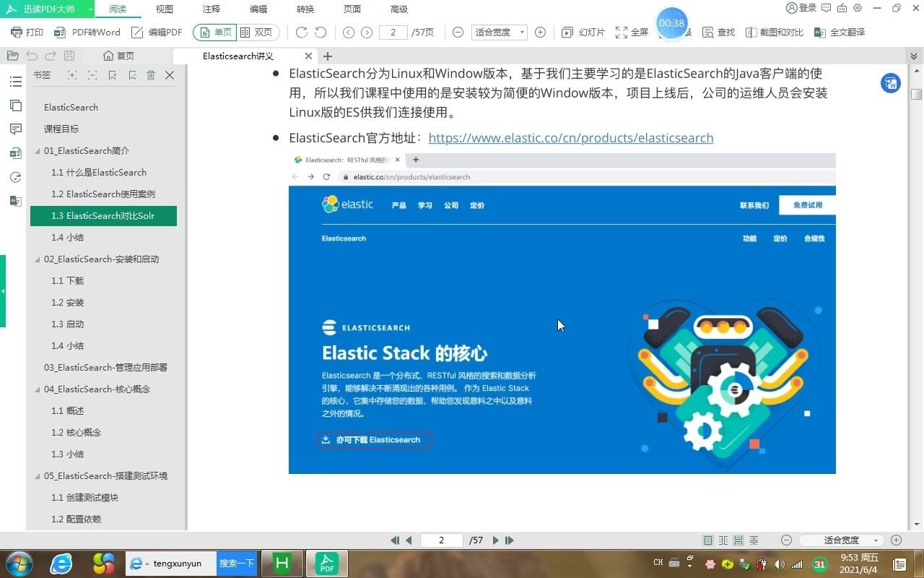
Task: Click the save disk icon
Action: (69, 56)
